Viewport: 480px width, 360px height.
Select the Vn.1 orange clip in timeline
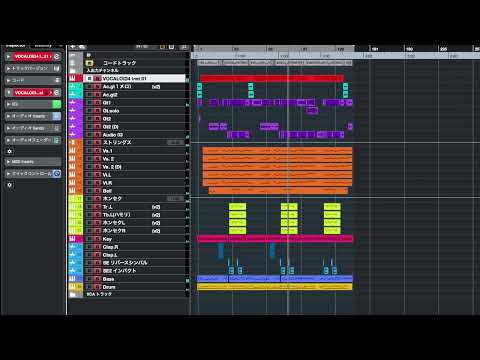click(x=277, y=151)
